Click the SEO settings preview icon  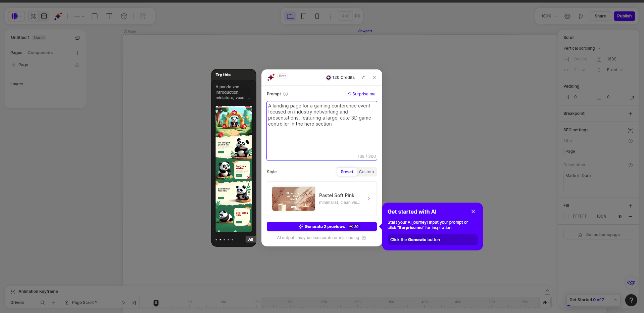click(x=631, y=130)
